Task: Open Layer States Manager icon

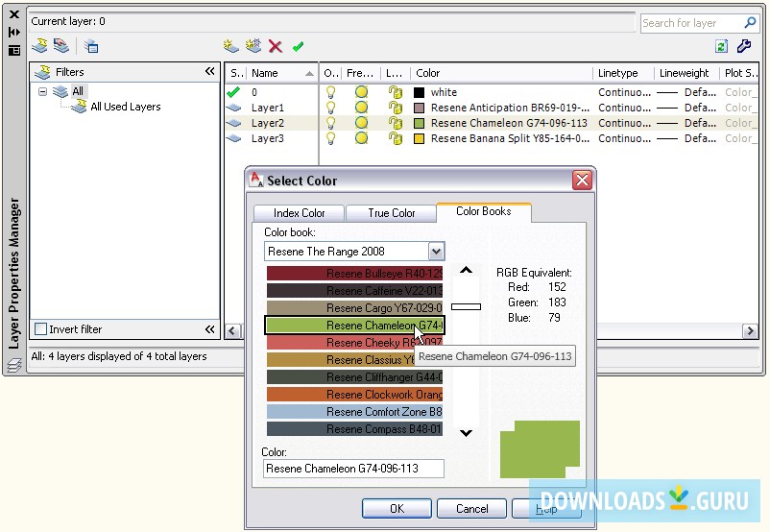Action: pyautogui.click(x=91, y=47)
